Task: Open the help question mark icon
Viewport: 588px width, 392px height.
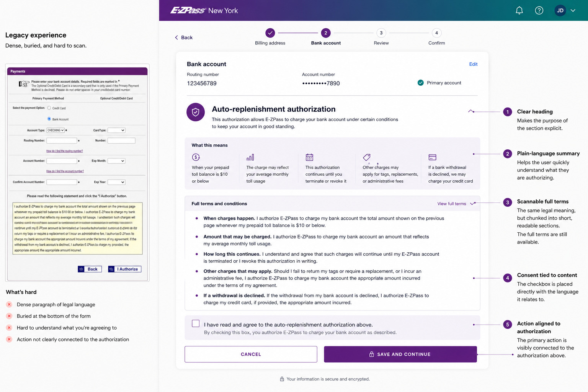Action: pyautogui.click(x=539, y=10)
